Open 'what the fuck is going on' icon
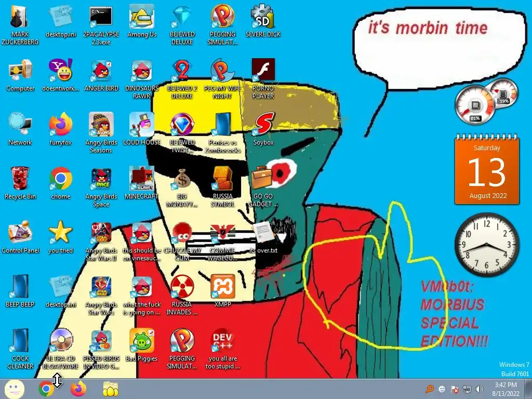 [141, 287]
